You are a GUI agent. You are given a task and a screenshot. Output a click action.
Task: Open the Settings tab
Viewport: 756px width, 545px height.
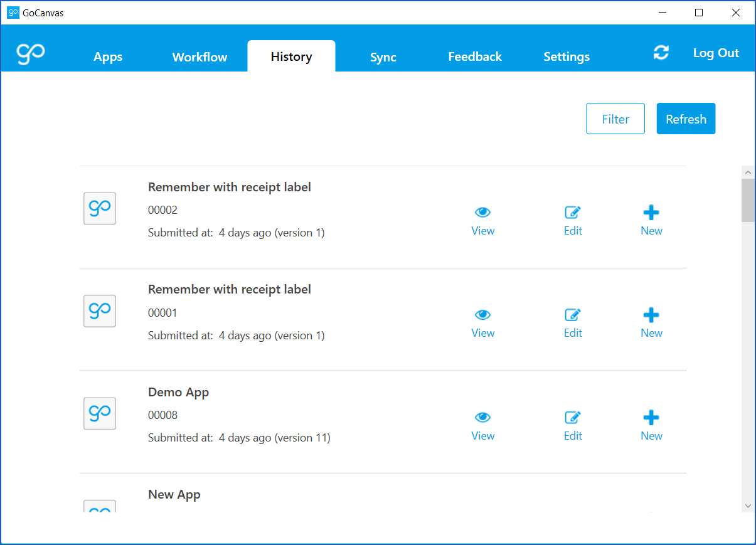(x=566, y=57)
